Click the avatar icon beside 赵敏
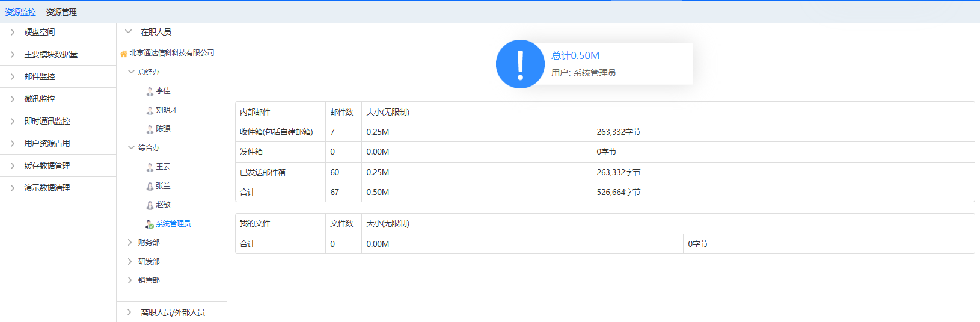 point(150,205)
